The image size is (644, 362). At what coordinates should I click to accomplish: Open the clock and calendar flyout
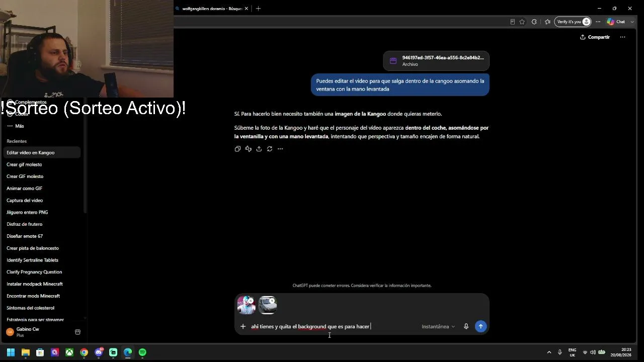pos(621,352)
